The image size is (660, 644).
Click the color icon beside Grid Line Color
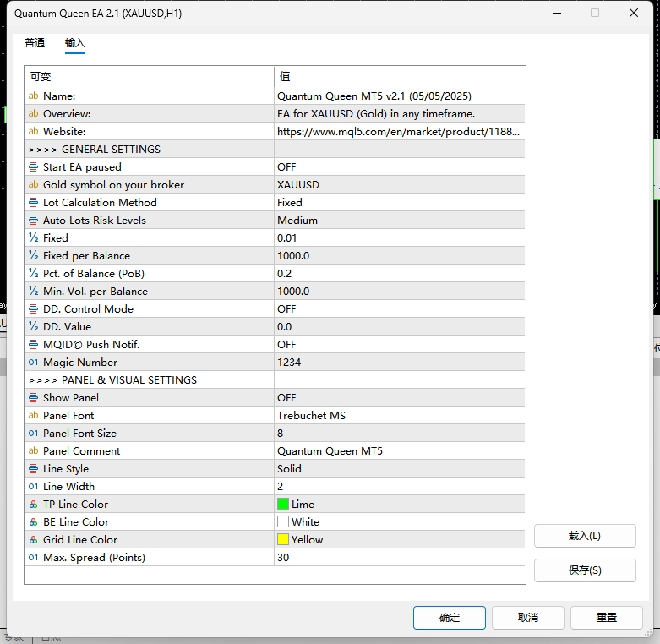[33, 539]
